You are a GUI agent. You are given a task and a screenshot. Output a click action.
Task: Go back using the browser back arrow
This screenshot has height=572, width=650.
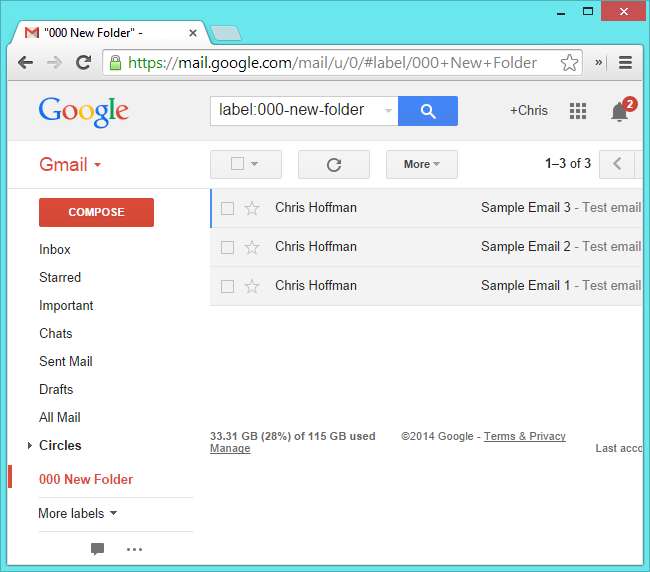(x=25, y=63)
